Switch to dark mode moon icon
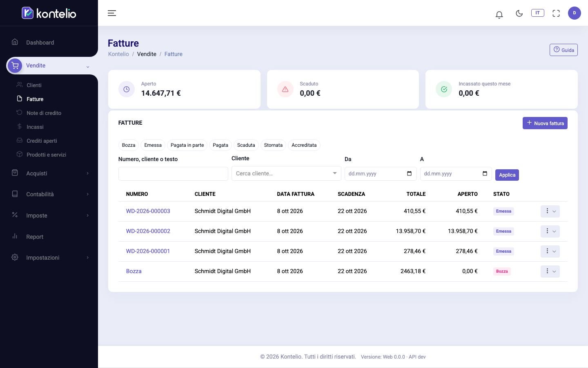588x368 pixels. click(x=519, y=13)
